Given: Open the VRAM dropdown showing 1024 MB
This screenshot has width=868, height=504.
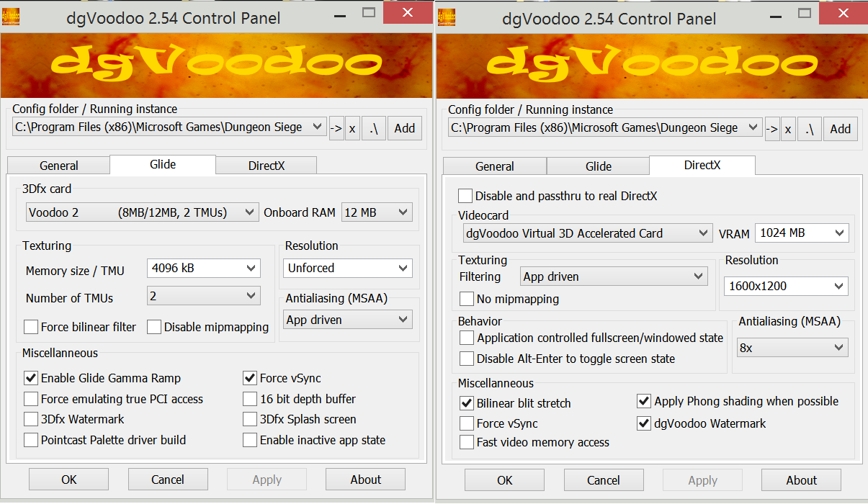Looking at the screenshot, I should [802, 233].
